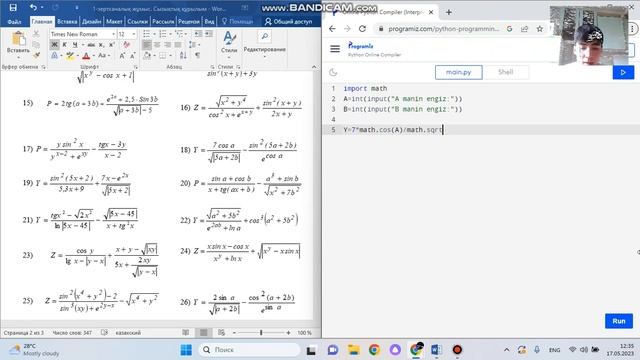
Task: Toggle superscript x² formatting
Action: [111, 45]
